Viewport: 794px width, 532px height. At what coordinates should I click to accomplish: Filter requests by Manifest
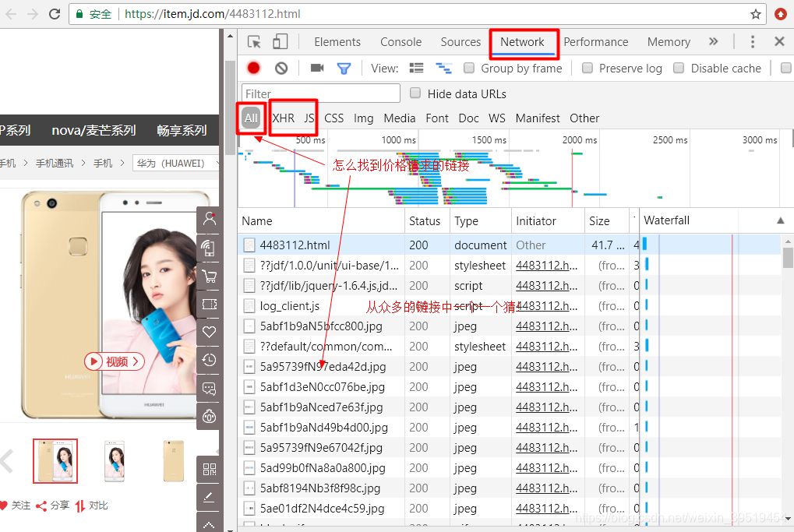[538, 118]
